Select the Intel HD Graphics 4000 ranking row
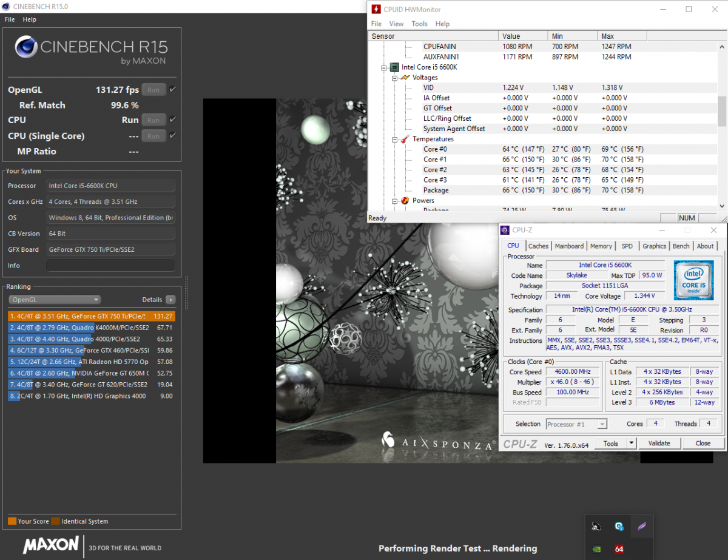728x560 pixels. [x=92, y=396]
